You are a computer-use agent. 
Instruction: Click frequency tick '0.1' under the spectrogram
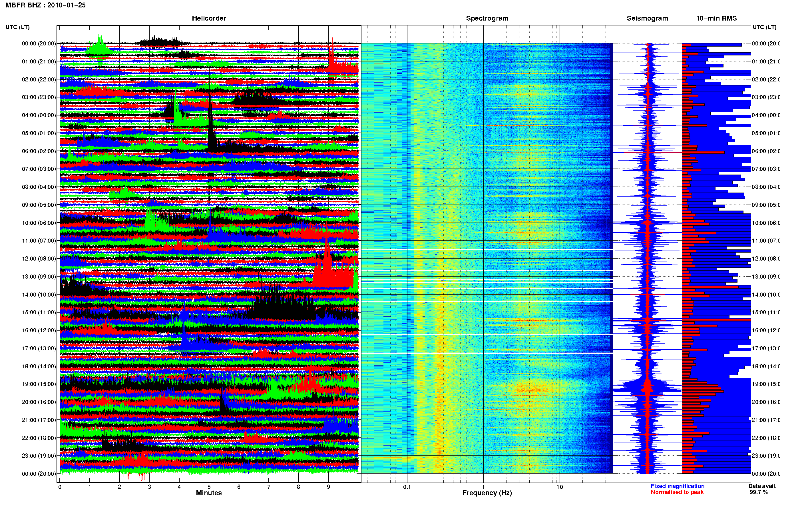click(x=407, y=487)
